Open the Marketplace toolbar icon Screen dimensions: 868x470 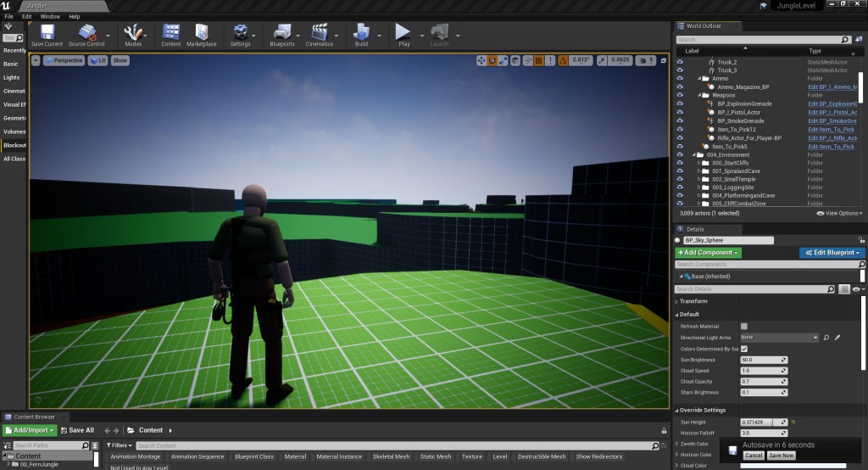click(x=202, y=33)
